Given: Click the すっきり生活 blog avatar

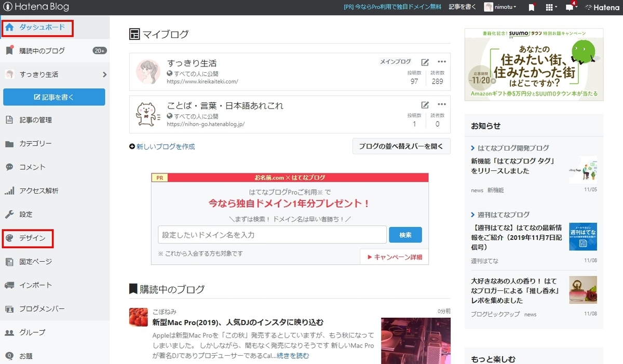Looking at the screenshot, I should [148, 72].
